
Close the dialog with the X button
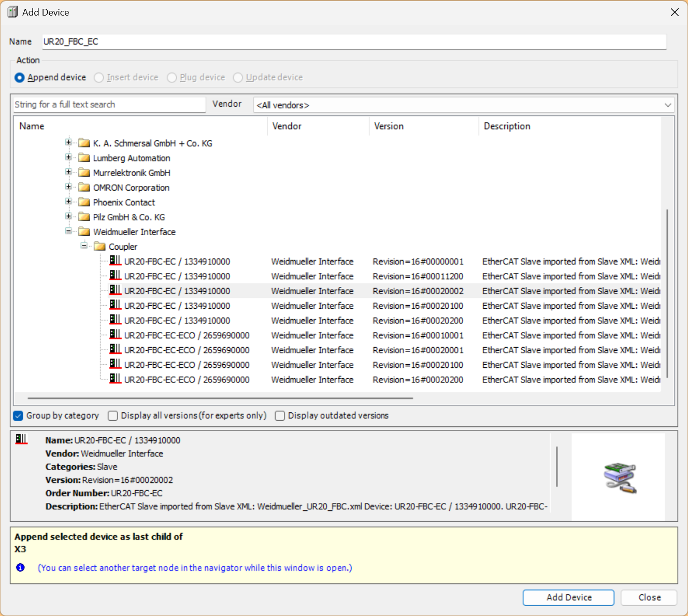pos(675,12)
